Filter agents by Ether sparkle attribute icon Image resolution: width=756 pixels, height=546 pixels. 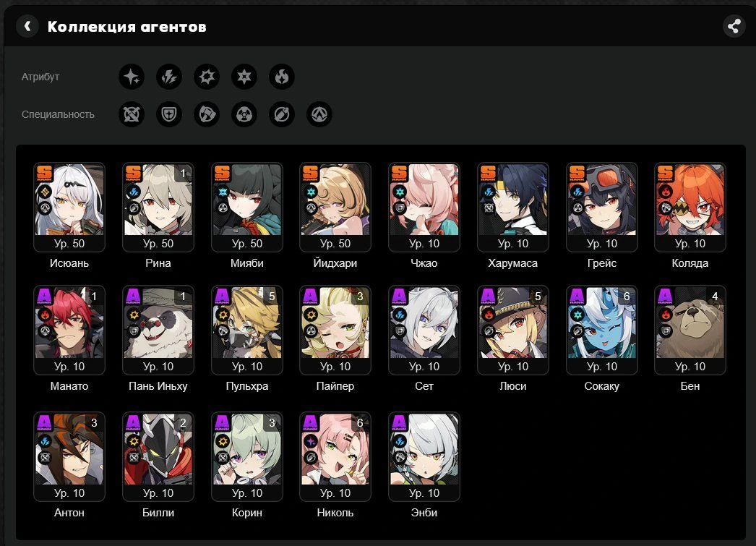tap(132, 77)
